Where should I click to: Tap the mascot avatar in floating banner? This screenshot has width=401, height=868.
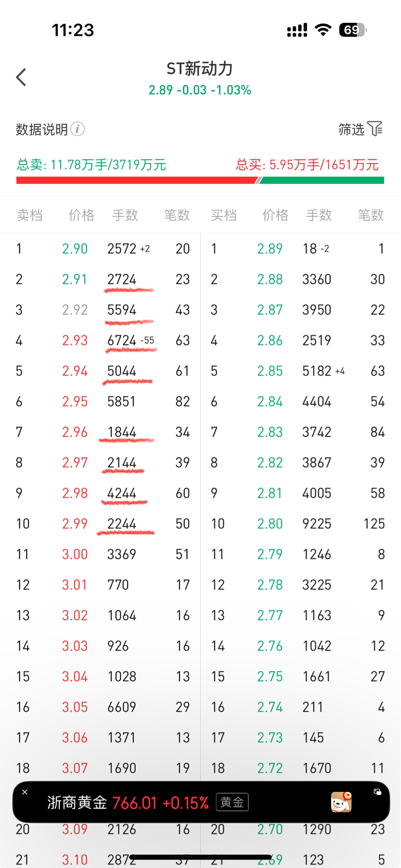342,802
